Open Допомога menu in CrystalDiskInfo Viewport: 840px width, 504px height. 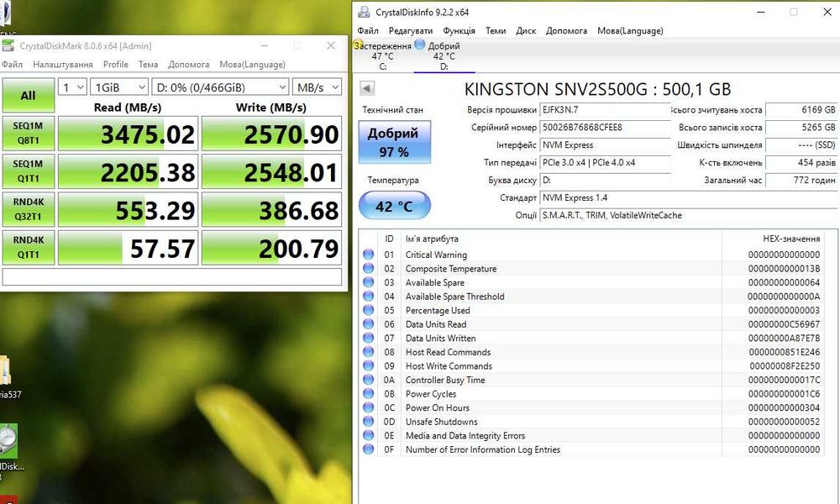567,30
